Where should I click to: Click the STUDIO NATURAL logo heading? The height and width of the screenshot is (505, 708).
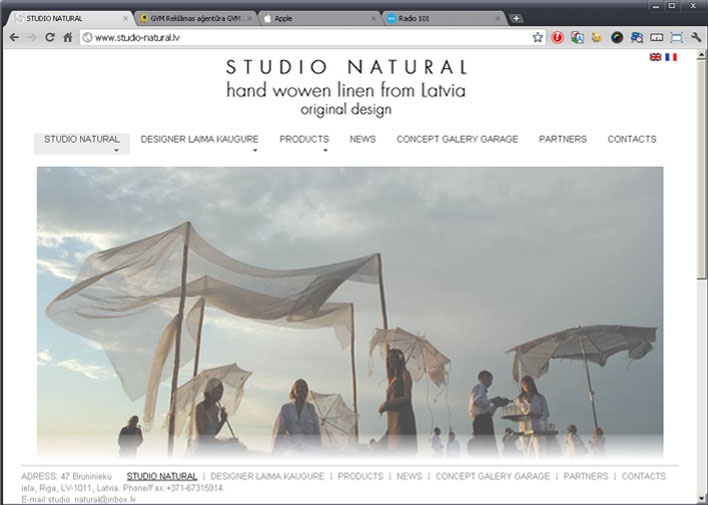point(346,67)
